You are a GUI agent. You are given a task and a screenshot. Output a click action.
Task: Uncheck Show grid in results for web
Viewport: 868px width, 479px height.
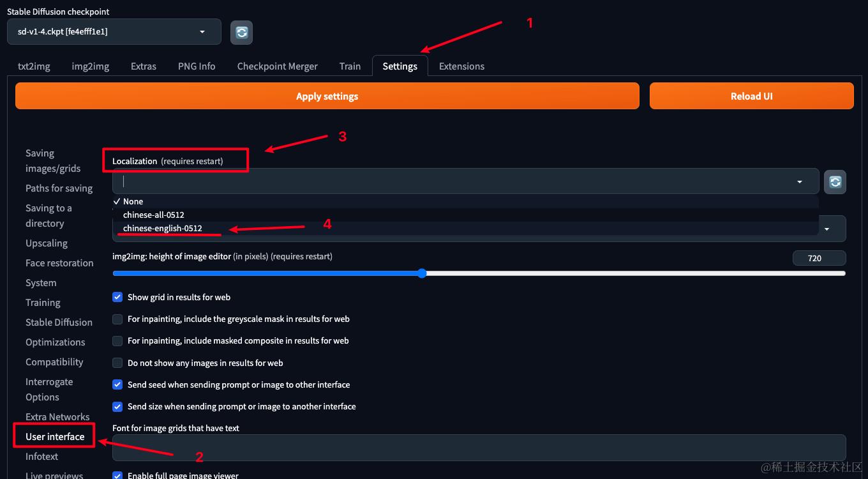[117, 297]
